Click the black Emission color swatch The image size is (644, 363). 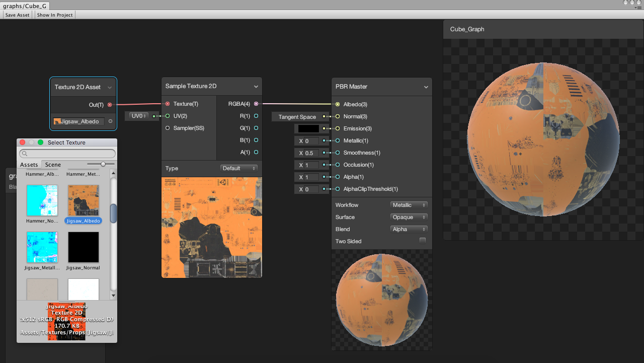[308, 129]
